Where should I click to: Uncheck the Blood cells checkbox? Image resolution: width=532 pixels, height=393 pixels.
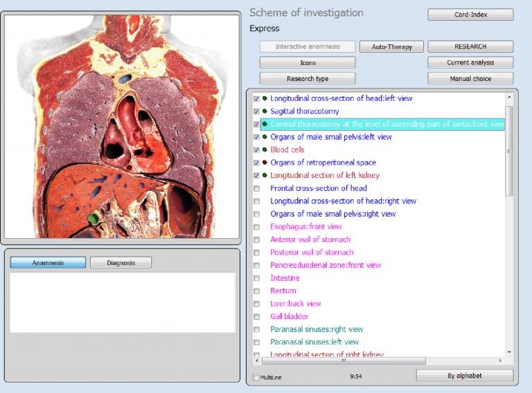tap(256, 150)
